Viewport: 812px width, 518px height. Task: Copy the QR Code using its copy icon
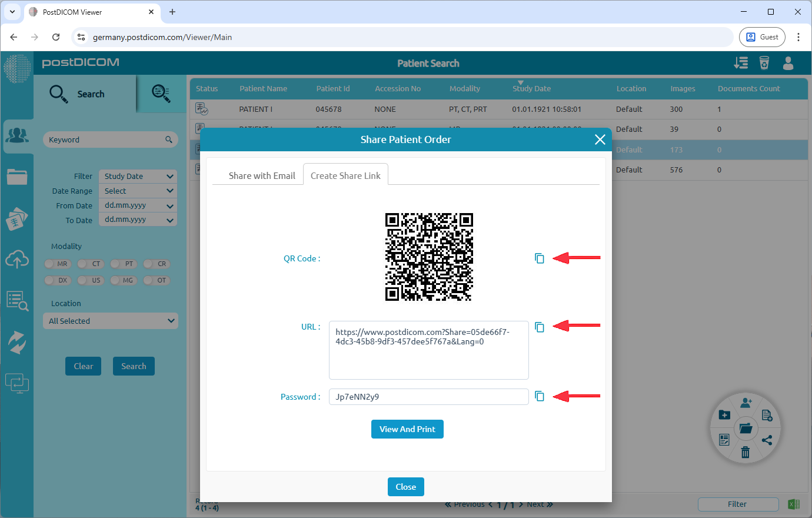coord(540,258)
